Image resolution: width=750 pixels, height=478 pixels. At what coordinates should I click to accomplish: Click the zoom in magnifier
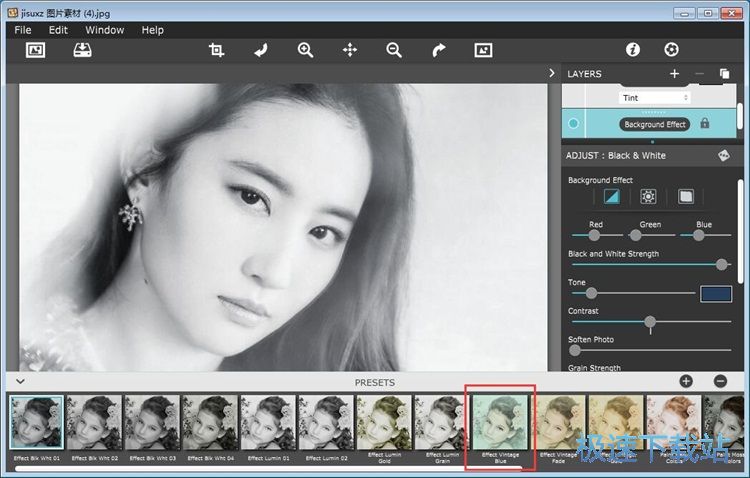click(x=305, y=50)
